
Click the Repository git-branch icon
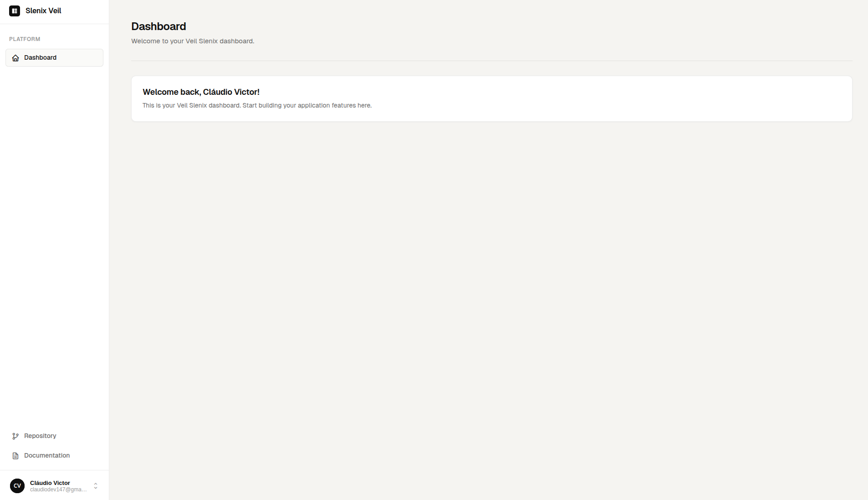pos(15,436)
